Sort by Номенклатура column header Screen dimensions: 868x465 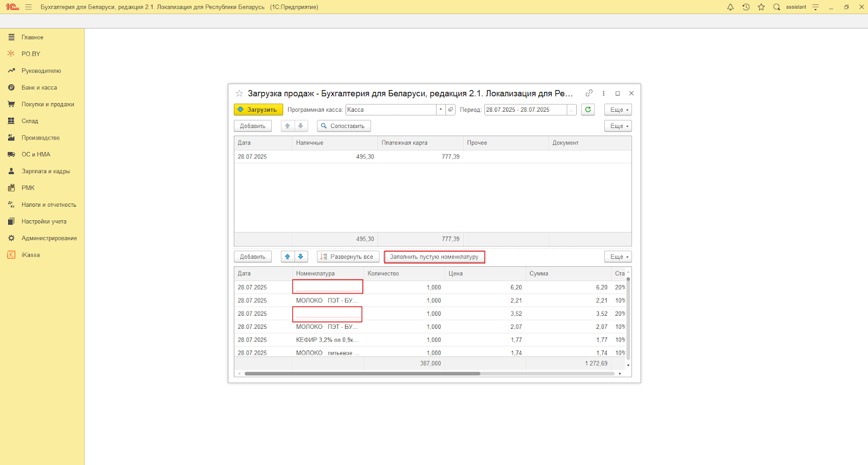tap(328, 273)
